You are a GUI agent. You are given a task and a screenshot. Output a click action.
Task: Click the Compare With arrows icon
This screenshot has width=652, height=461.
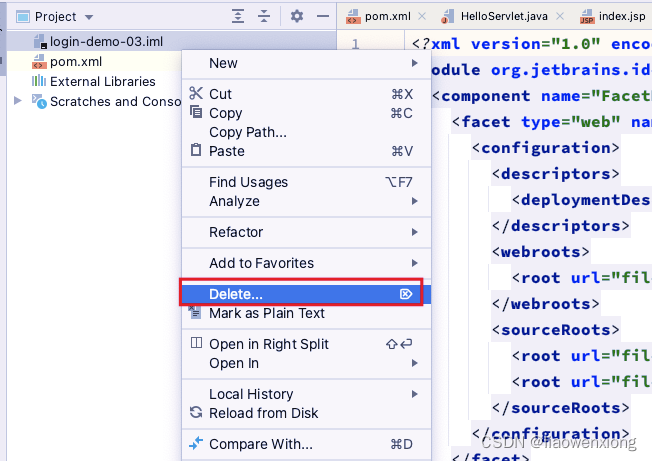coord(196,443)
